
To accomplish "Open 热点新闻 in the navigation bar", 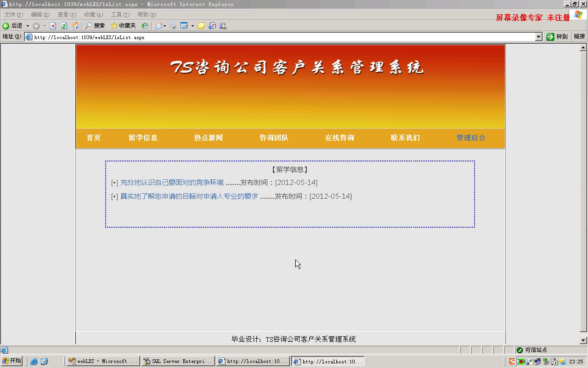I will [209, 138].
